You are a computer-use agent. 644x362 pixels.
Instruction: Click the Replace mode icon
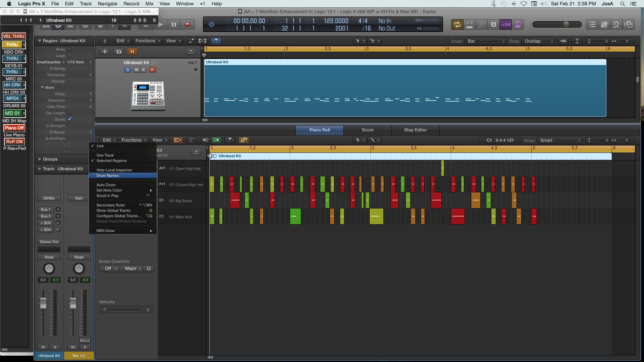click(469, 24)
